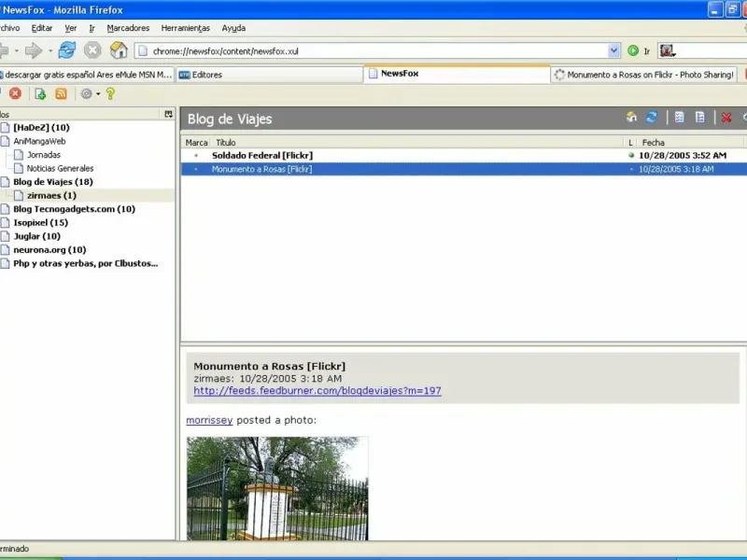Open the back button history dropdown arrow
Screen dimensions: 747x560
[17, 50]
